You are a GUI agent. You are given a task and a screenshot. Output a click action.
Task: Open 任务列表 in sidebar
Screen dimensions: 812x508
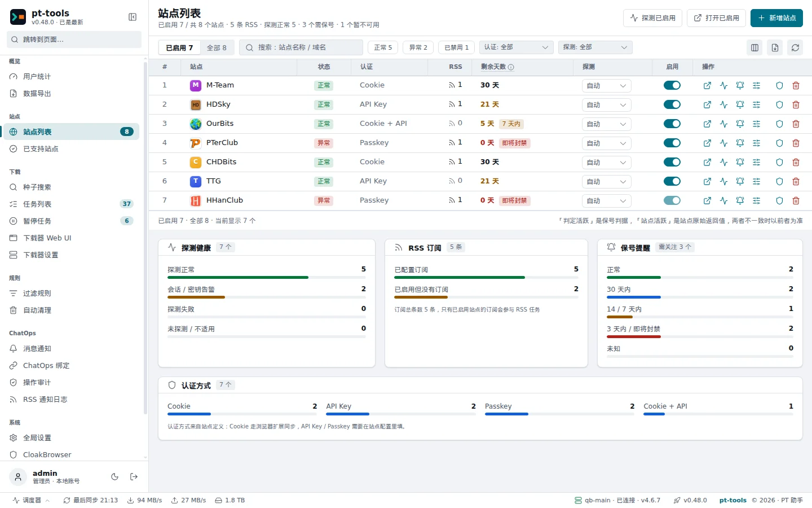(x=72, y=204)
